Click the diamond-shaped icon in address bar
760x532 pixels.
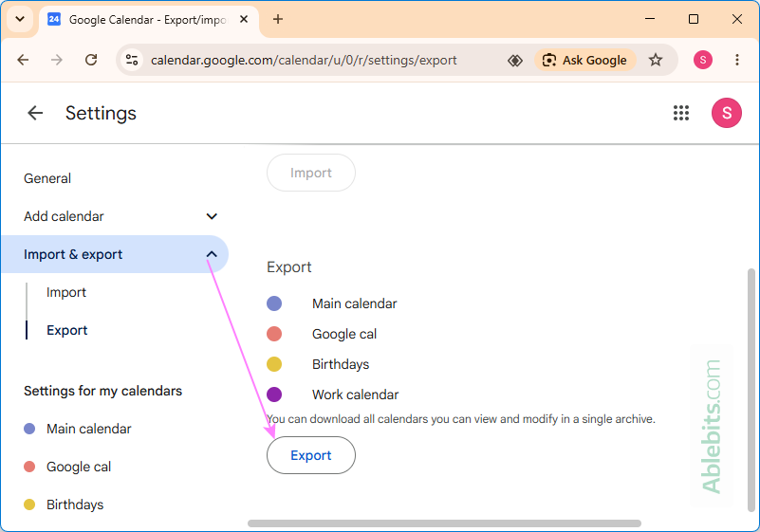pyautogui.click(x=515, y=61)
